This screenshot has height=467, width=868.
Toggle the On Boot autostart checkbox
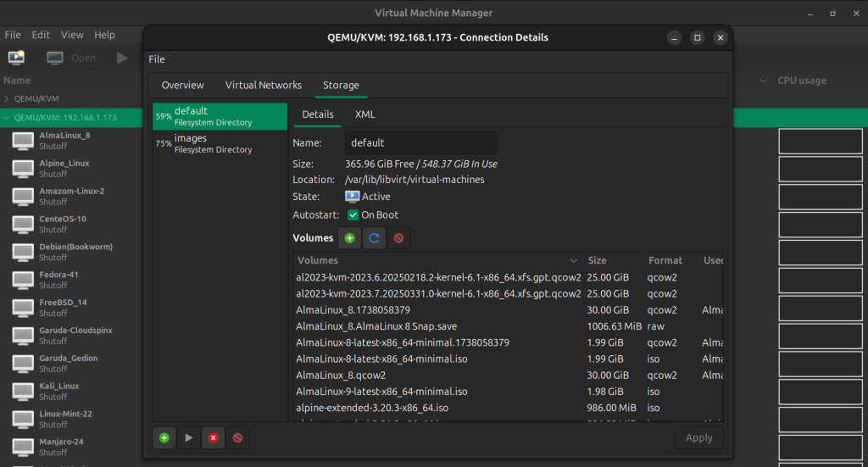tap(353, 214)
